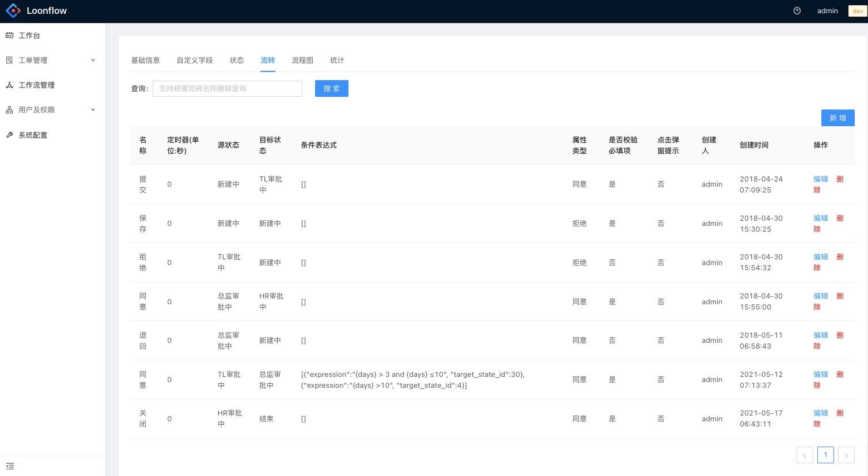Click the 工单管理 ticket icon in sidebar
The width and height of the screenshot is (868, 476).
click(x=9, y=61)
